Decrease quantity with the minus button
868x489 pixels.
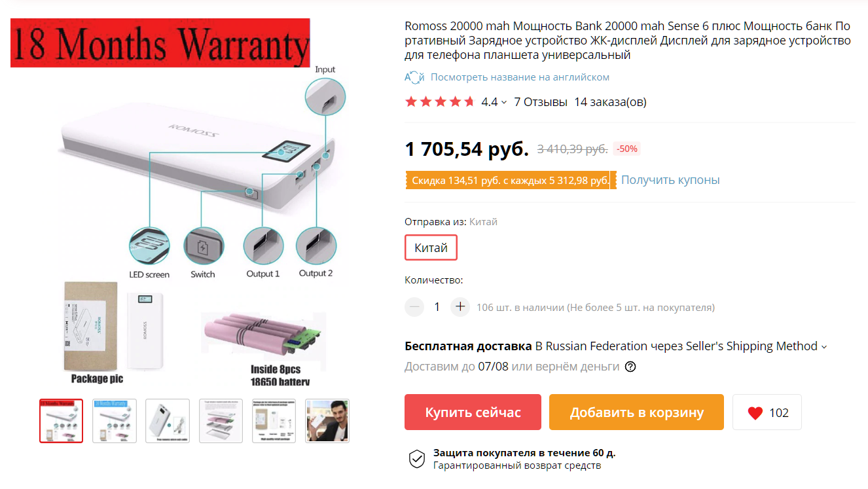click(414, 307)
